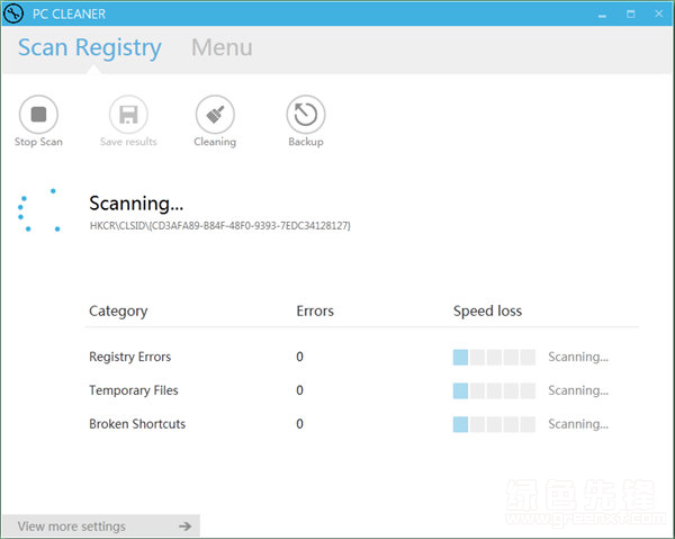The width and height of the screenshot is (675, 539).
Task: Click the Scanning... status heading
Action: pyautogui.click(x=136, y=203)
